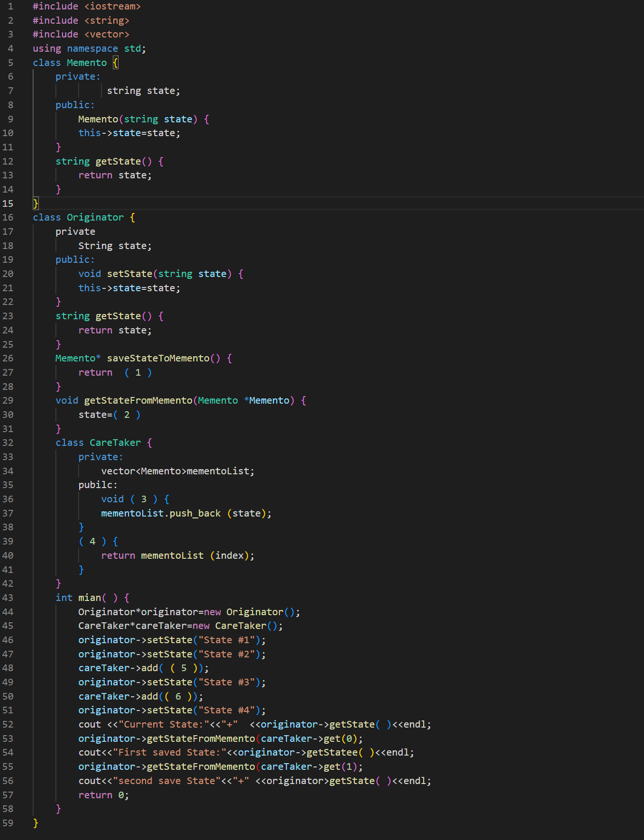The width and height of the screenshot is (644, 840).
Task: Click 'int mian( )' declaration
Action: pos(87,598)
